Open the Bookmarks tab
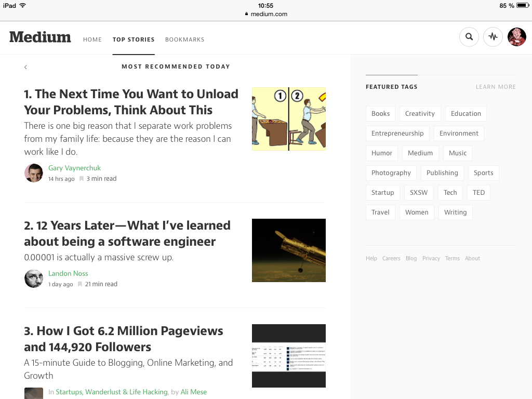This screenshot has width=532, height=399. [184, 39]
